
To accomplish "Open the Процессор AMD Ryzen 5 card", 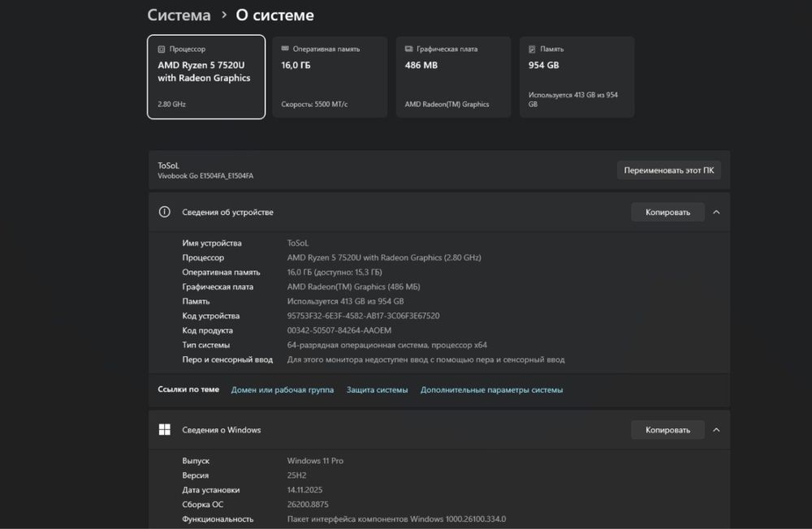I will 206,76.
